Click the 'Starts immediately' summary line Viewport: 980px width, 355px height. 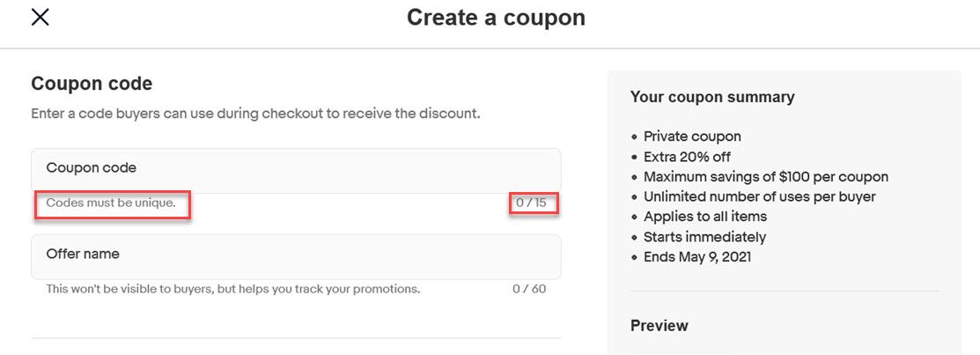coord(704,237)
